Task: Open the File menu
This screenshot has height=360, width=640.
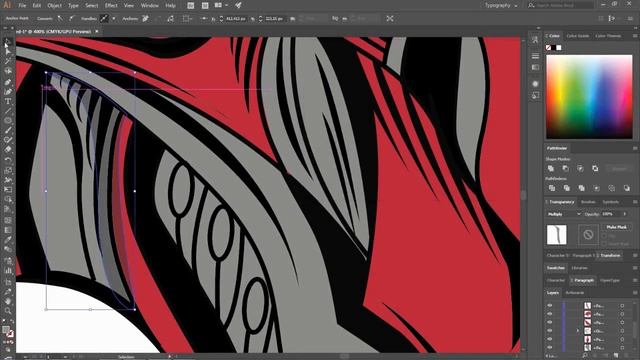Action: 22,6
